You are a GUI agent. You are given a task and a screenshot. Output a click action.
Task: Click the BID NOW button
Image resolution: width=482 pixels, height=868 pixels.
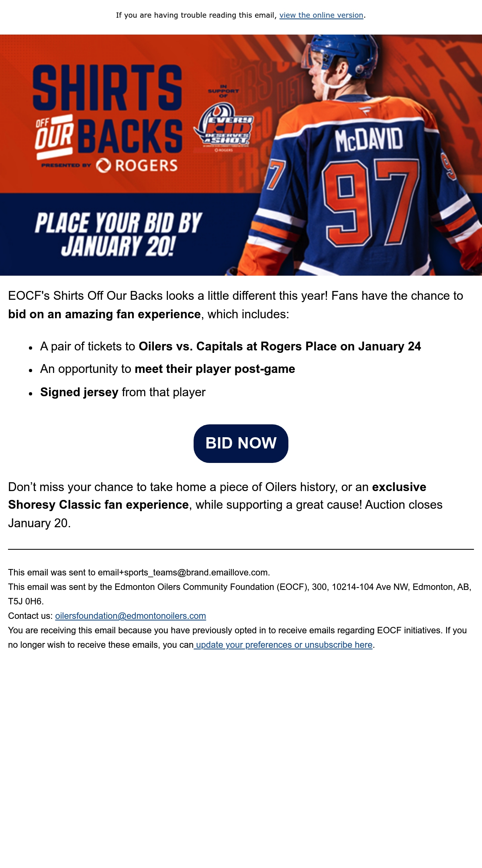[241, 443]
